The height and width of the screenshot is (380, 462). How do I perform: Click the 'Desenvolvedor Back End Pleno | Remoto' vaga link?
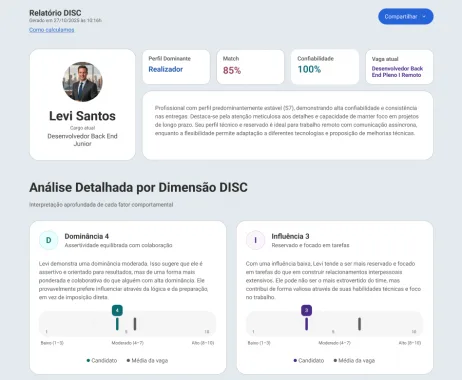tap(397, 72)
